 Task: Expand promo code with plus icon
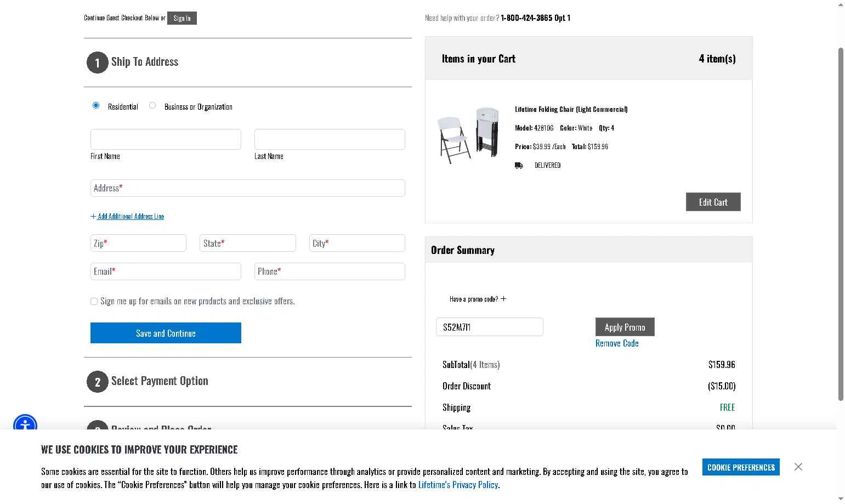coord(503,299)
